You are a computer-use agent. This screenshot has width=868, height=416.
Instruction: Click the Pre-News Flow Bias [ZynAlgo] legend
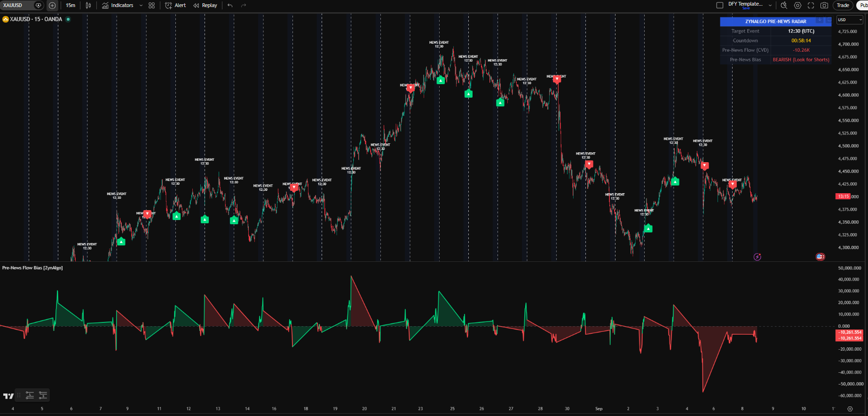pos(32,268)
